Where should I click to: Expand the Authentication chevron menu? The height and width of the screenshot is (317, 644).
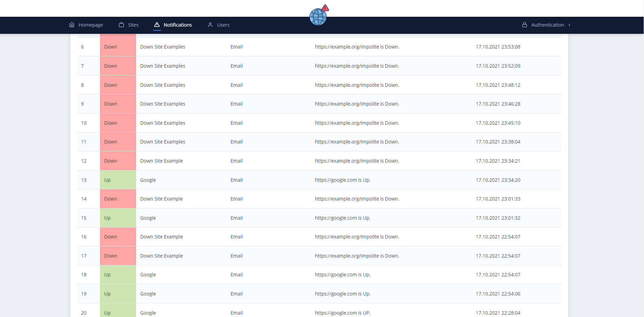tap(569, 25)
